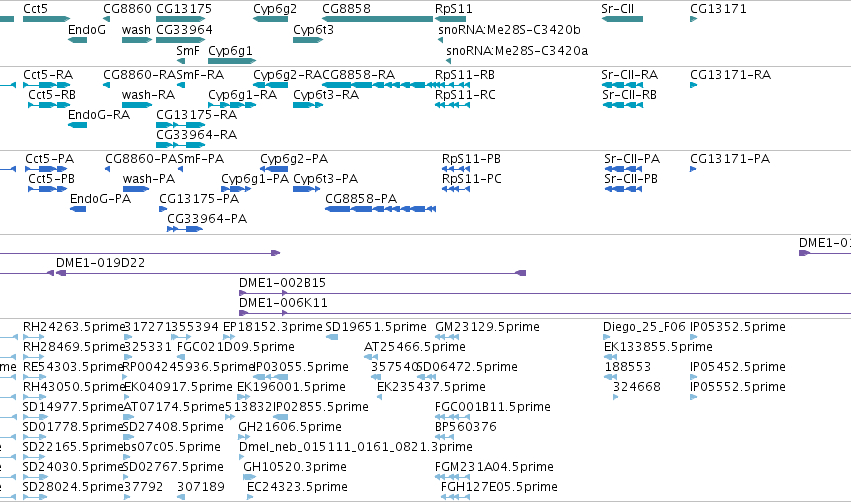The height and width of the screenshot is (502, 851).
Task: Select EST RE54303.5prime
Action: pos(34,377)
